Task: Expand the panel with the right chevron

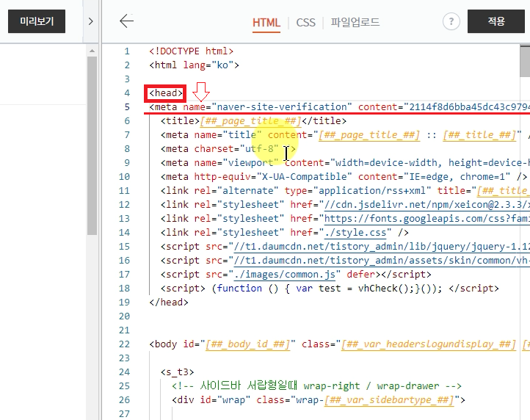Action: (x=90, y=21)
